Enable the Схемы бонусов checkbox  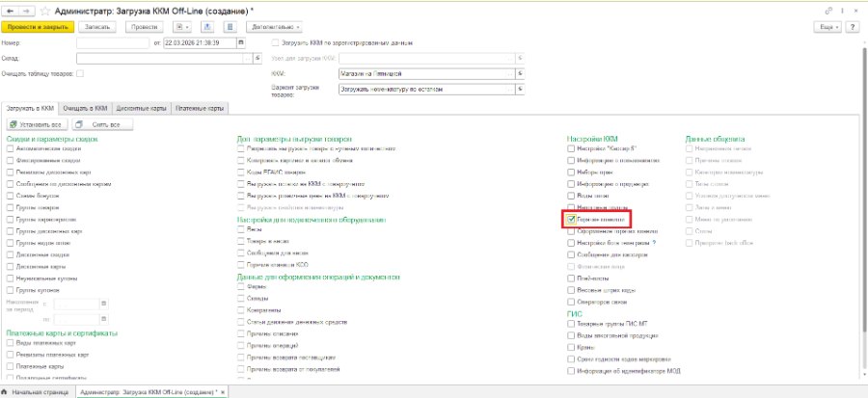click(11, 196)
